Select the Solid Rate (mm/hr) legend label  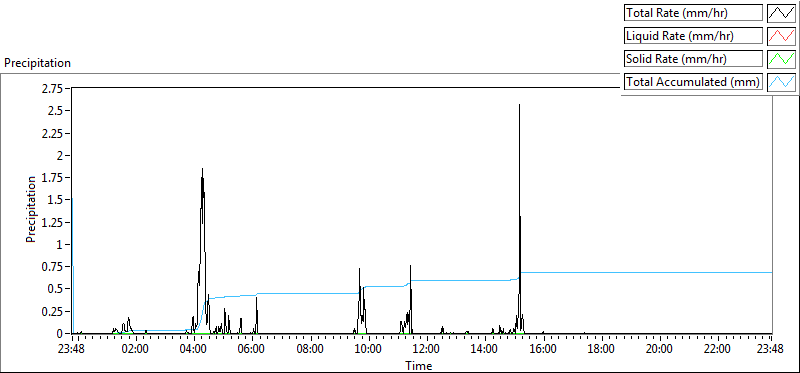693,59
